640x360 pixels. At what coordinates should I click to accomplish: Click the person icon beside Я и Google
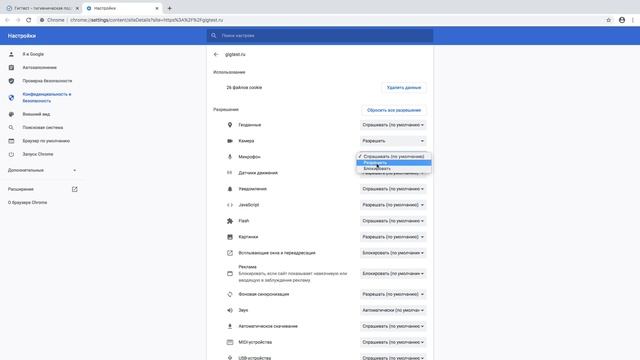(x=11, y=54)
